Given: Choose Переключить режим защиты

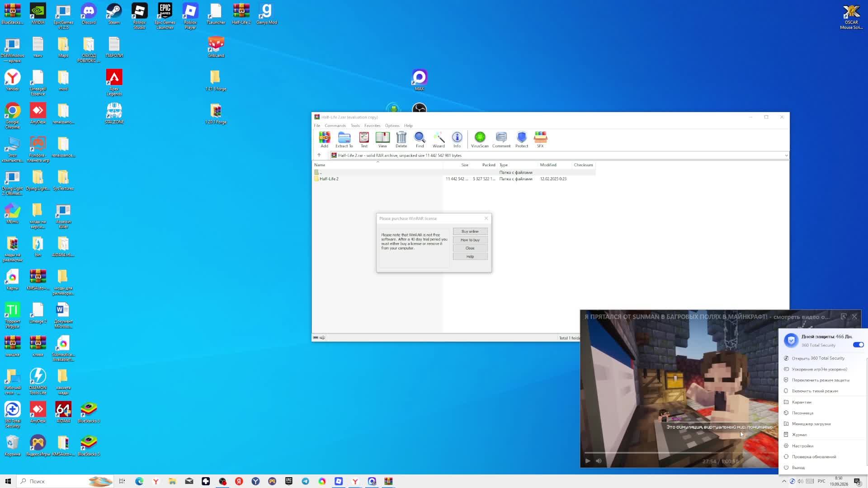Looking at the screenshot, I should tap(821, 380).
